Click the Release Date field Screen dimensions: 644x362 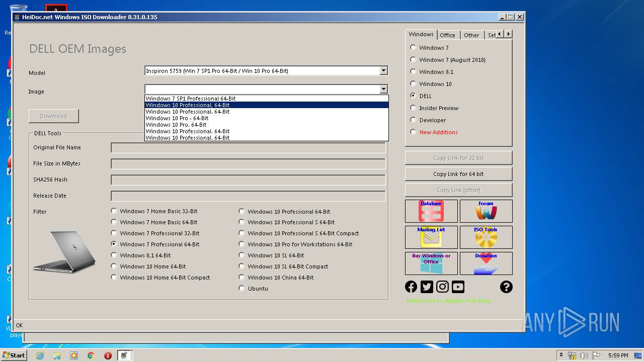[248, 196]
